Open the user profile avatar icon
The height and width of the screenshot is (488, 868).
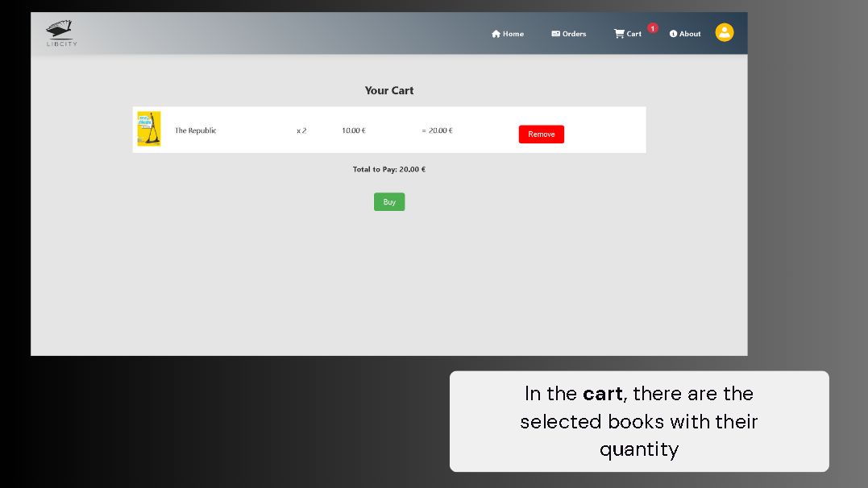724,33
